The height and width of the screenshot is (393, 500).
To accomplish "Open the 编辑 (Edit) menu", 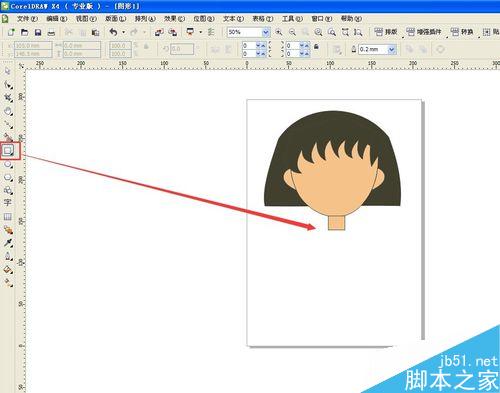I will [56, 19].
